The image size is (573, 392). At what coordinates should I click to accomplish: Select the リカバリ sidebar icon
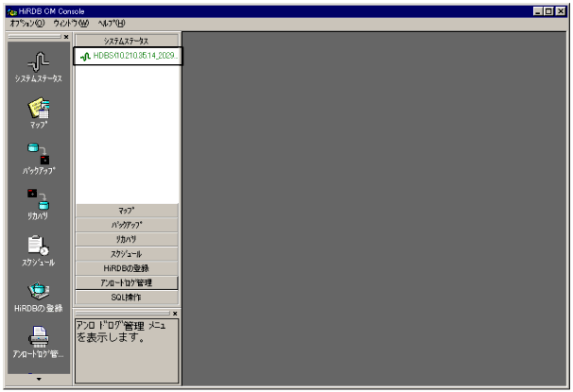tap(39, 199)
